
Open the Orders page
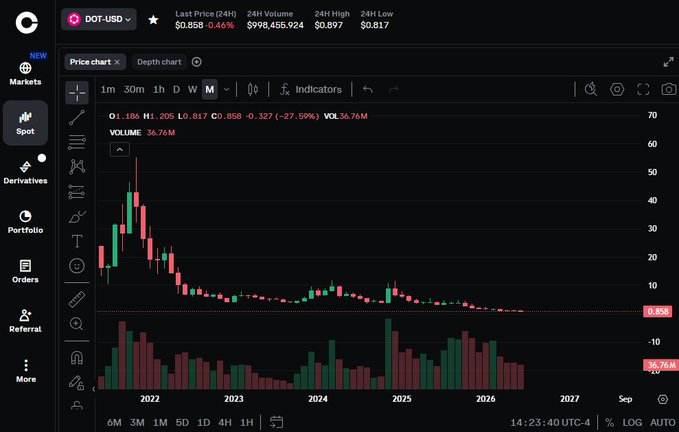click(x=25, y=271)
